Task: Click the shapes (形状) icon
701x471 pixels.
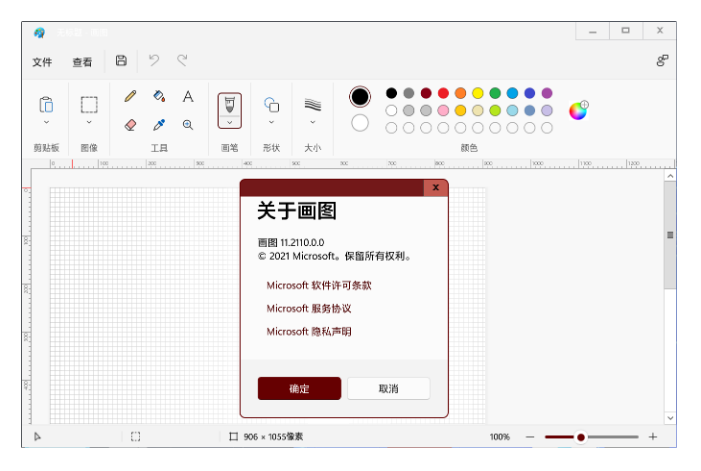Action: coord(271,105)
